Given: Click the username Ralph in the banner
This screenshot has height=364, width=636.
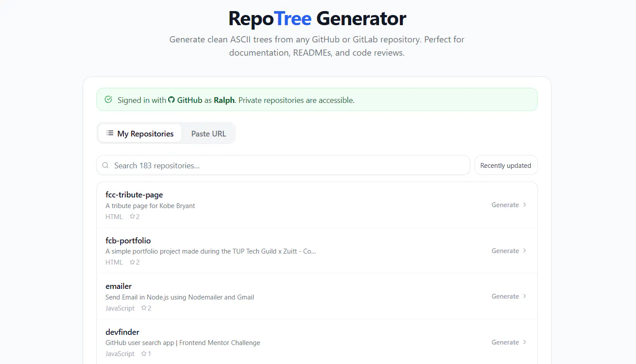Looking at the screenshot, I should click(224, 100).
